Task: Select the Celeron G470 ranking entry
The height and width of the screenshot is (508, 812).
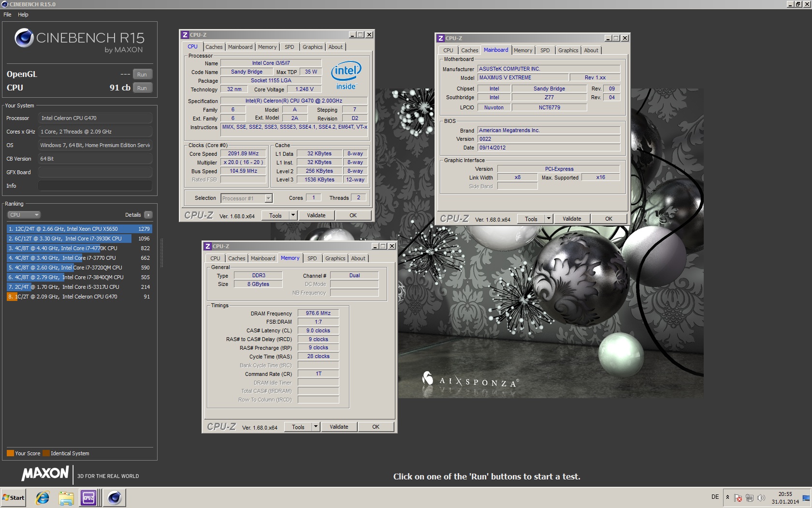Action: tap(79, 297)
